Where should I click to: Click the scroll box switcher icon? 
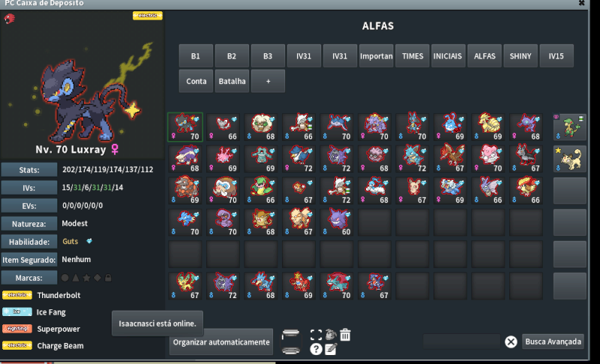coord(290,342)
